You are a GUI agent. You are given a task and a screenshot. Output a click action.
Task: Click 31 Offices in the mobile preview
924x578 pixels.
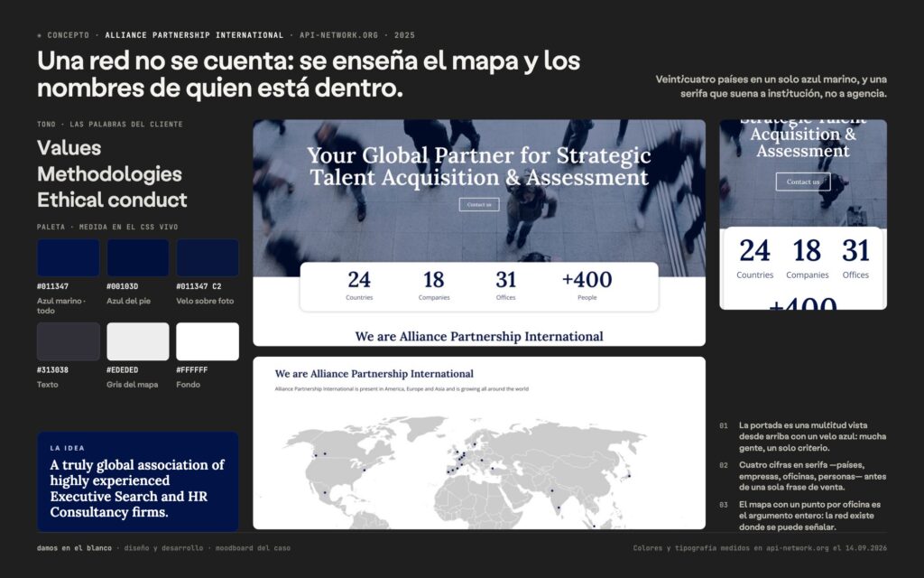pos(855,258)
